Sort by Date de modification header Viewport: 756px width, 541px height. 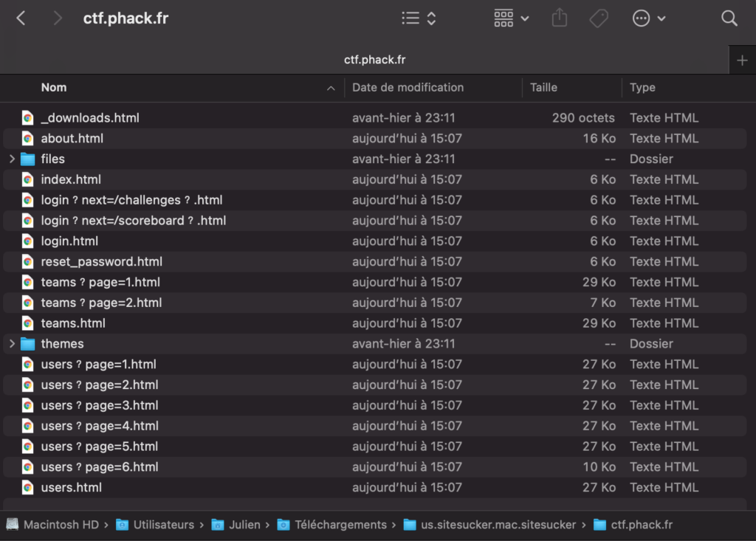click(408, 88)
